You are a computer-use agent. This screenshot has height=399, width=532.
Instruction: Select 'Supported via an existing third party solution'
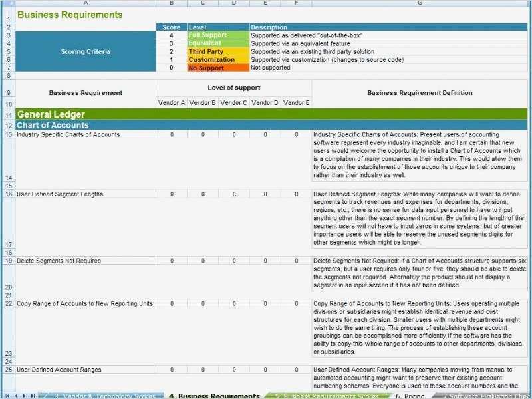388,52
